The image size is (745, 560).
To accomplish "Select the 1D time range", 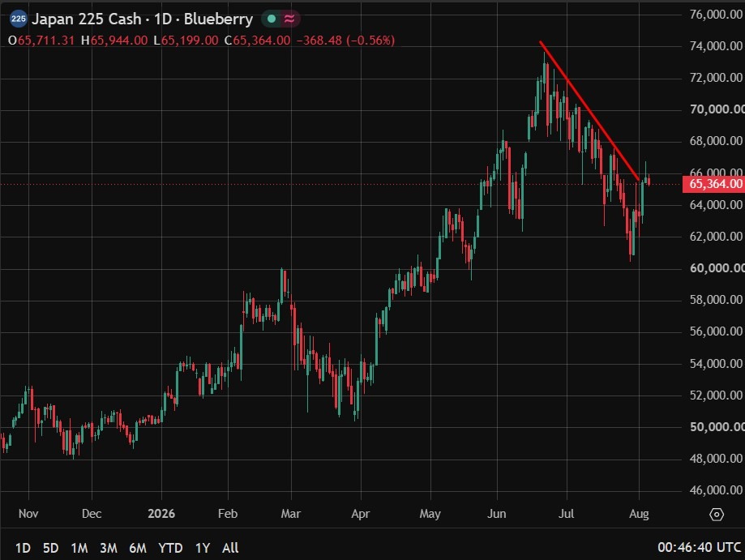I will coord(23,548).
